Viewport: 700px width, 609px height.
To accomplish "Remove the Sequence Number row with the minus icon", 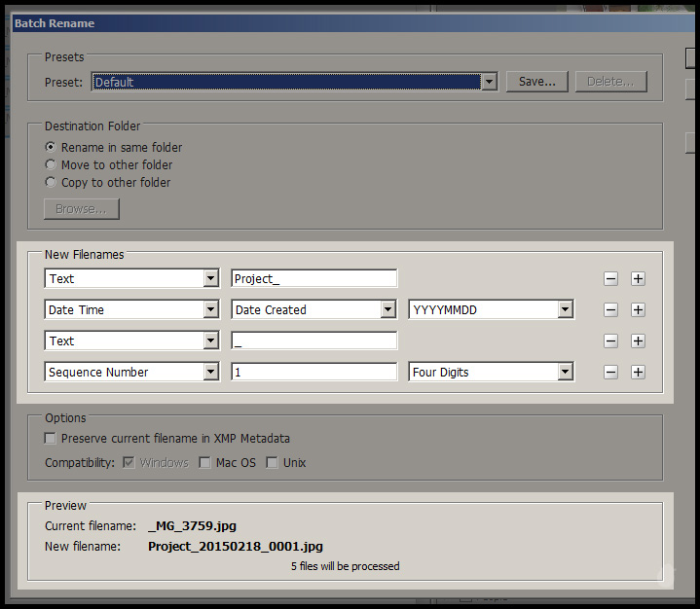I will coord(610,373).
